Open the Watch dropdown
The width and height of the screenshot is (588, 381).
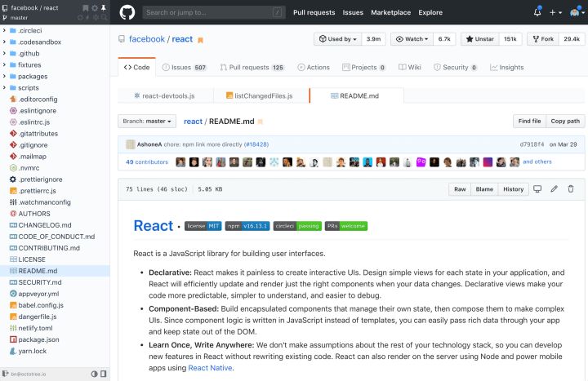pos(412,39)
